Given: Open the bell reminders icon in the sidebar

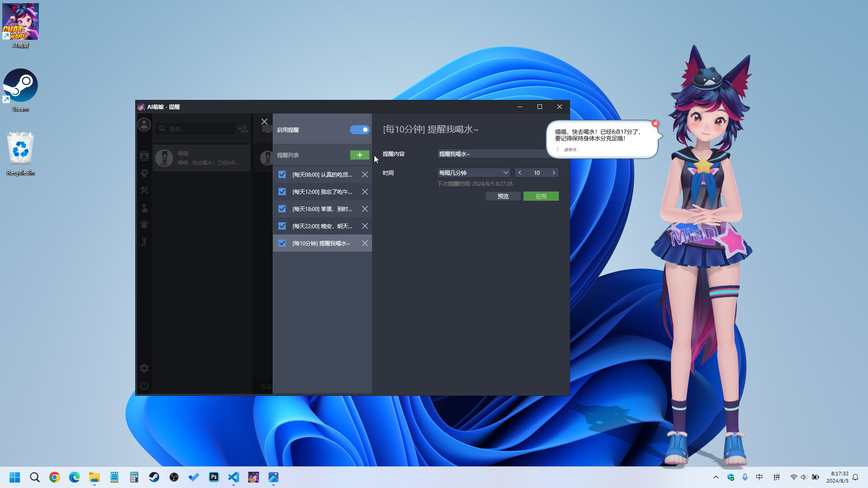Looking at the screenshot, I should pyautogui.click(x=144, y=225).
